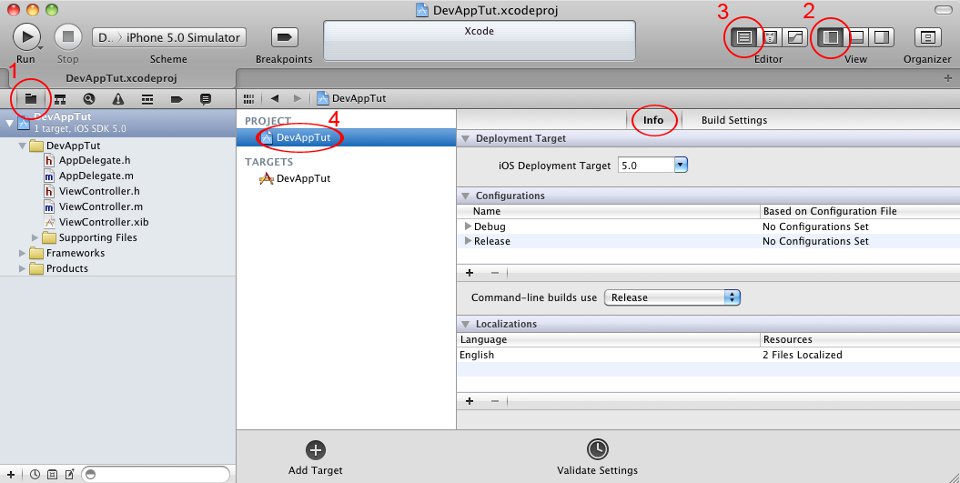Open Command-line builds use dropdown

pos(672,298)
